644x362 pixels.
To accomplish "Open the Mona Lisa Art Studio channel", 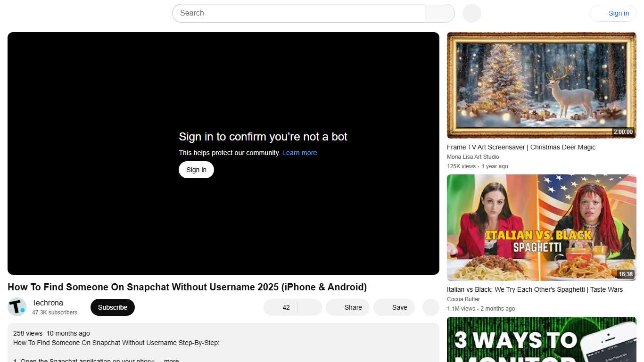I will (473, 156).
